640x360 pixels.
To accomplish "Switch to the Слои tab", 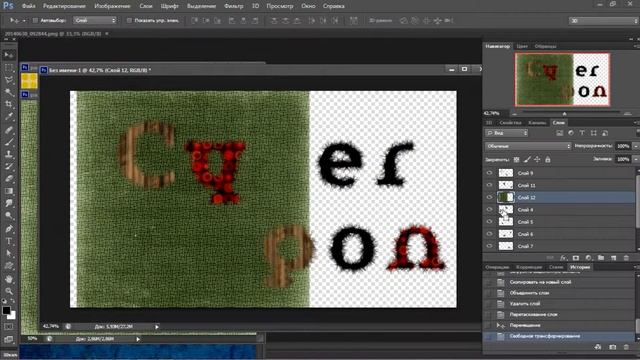I will pos(558,122).
